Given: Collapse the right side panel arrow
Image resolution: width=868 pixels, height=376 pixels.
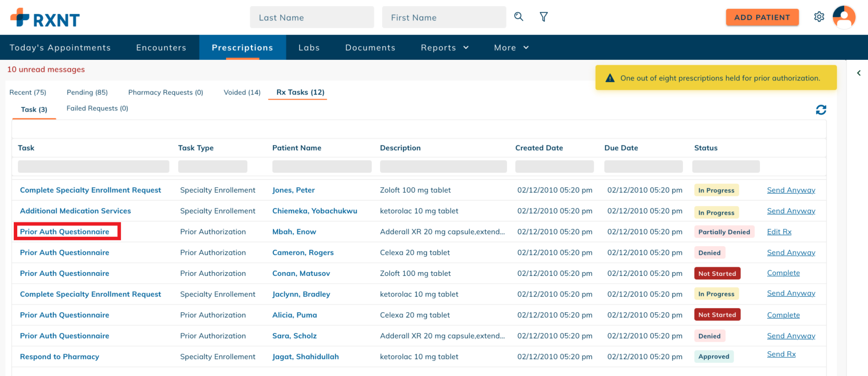Looking at the screenshot, I should click(x=859, y=73).
